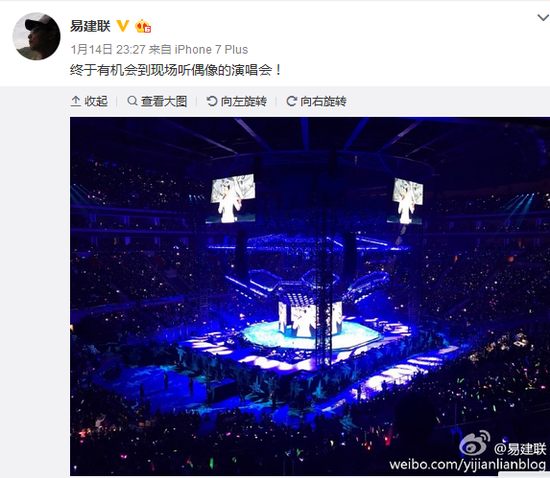Screen dimensions: 550x478
Task: Select 查看大图 to view large image
Action: coord(157,101)
